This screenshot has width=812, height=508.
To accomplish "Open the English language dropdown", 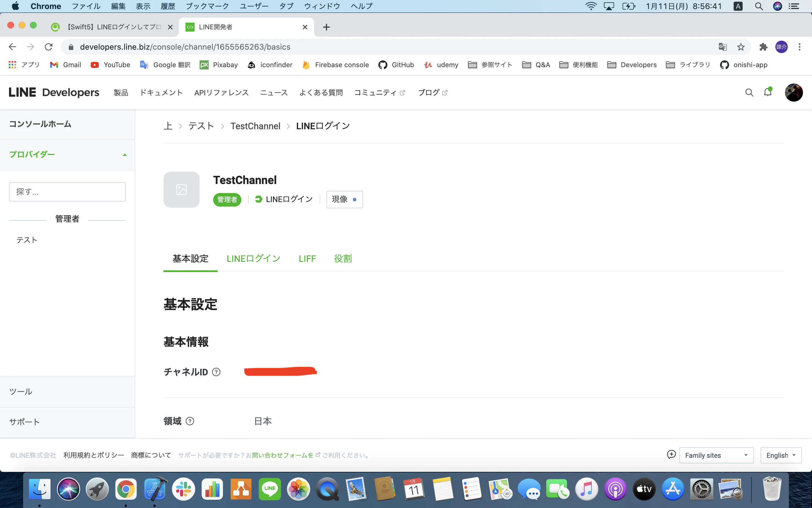I will [x=781, y=455].
